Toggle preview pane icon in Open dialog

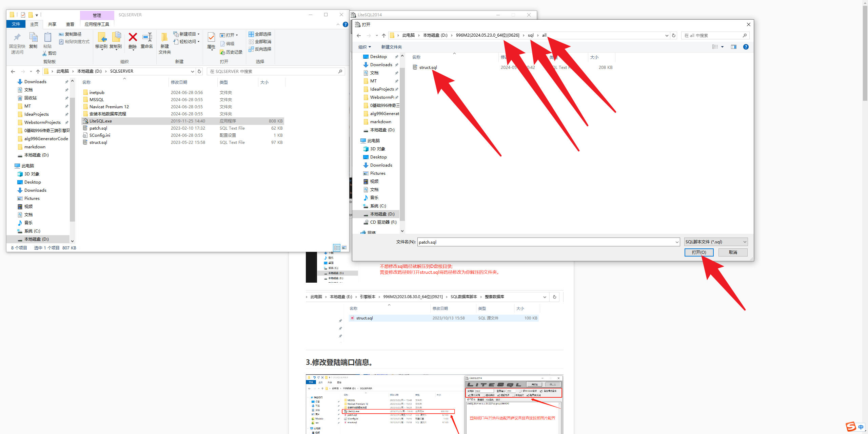(733, 47)
